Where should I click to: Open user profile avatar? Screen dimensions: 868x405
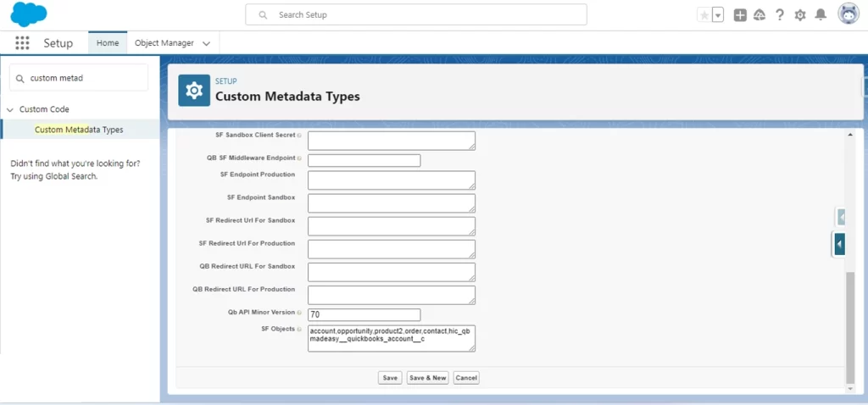[x=848, y=14]
